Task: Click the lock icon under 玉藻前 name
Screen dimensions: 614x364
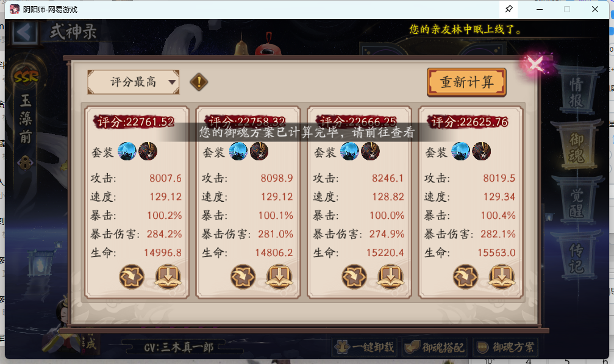Action: point(26,162)
